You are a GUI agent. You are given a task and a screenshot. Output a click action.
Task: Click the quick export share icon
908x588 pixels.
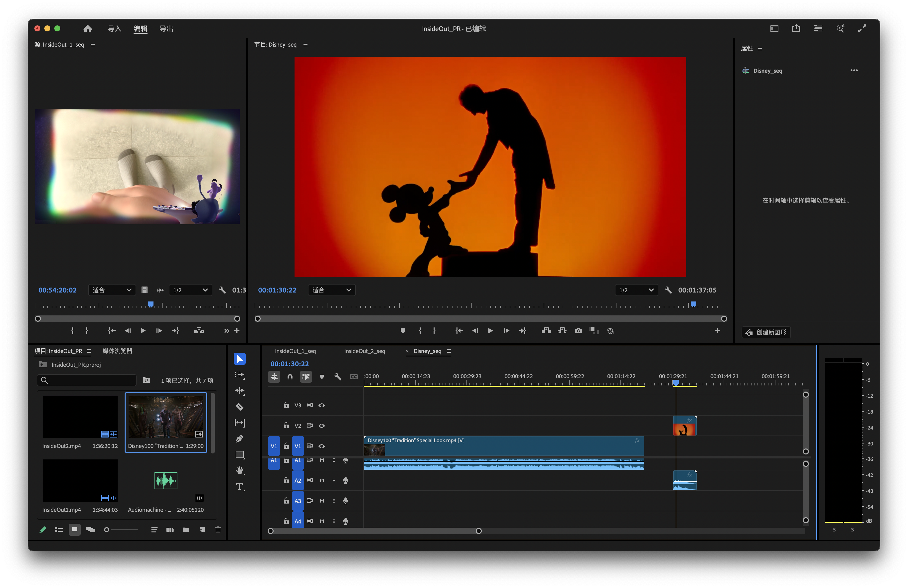796,28
